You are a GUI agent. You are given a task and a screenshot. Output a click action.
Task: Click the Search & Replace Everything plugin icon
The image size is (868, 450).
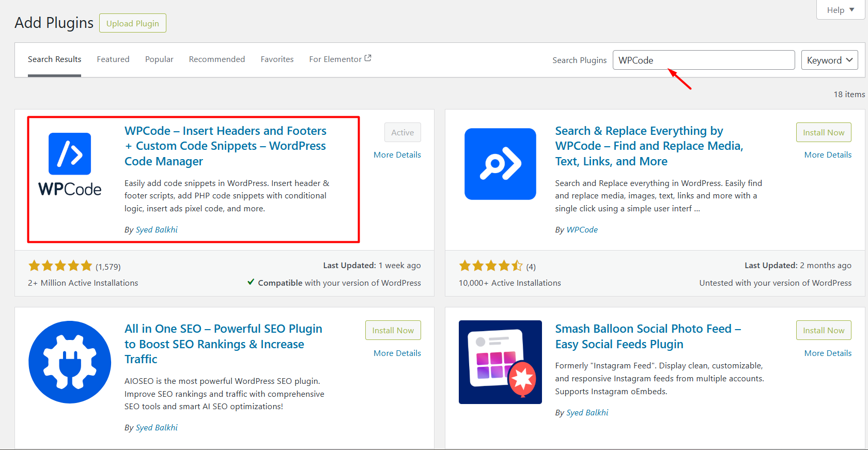(x=500, y=164)
